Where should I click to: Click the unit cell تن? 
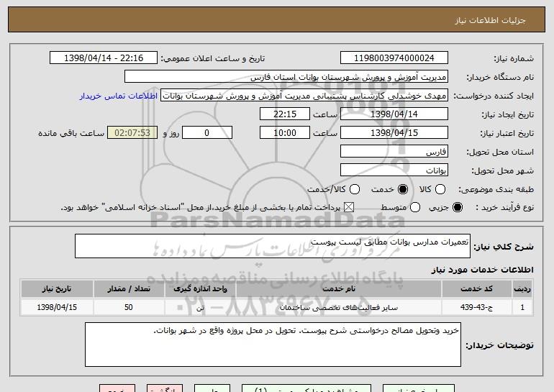[x=200, y=307]
